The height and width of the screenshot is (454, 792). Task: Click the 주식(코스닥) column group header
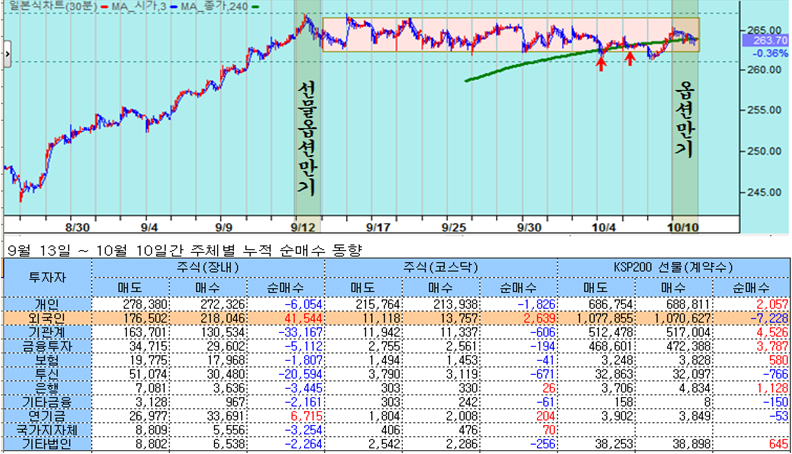point(439,266)
